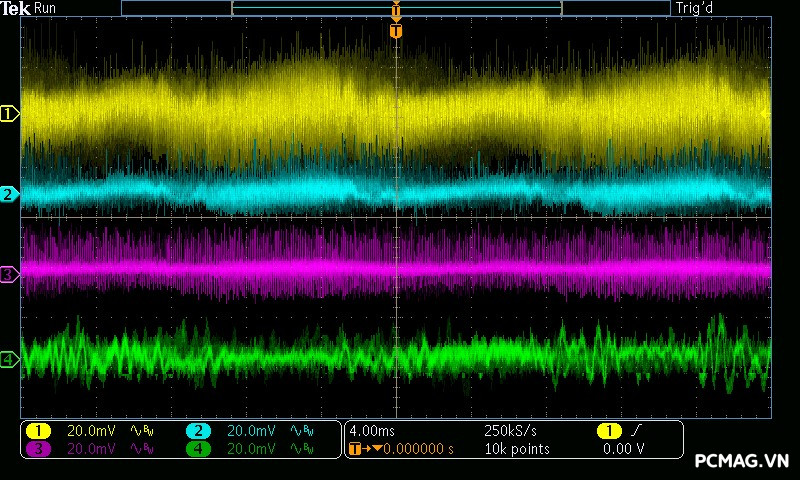
Task: Click the channel 1 yellow ground marker
Action: 9,114
